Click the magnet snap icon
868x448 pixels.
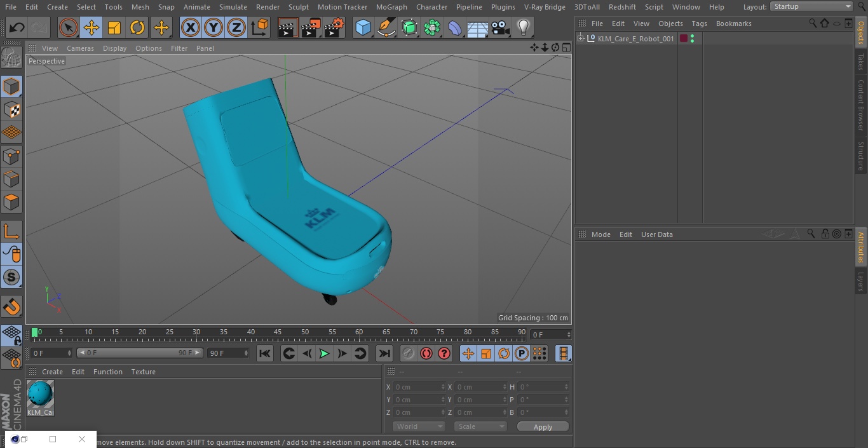(x=11, y=307)
